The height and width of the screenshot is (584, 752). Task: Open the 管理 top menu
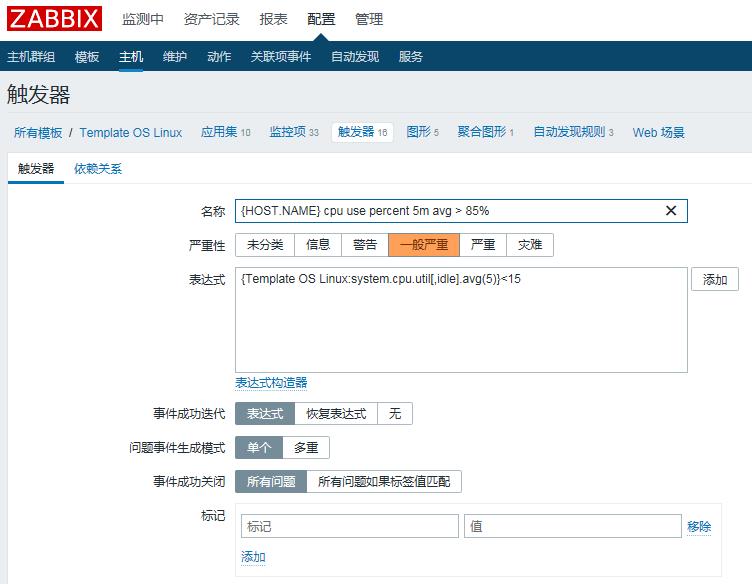click(369, 19)
